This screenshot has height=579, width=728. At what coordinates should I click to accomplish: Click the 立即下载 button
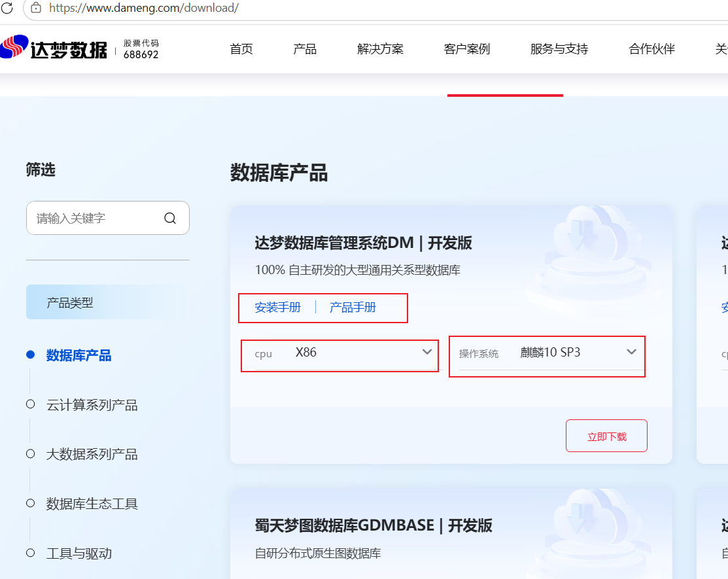(606, 436)
